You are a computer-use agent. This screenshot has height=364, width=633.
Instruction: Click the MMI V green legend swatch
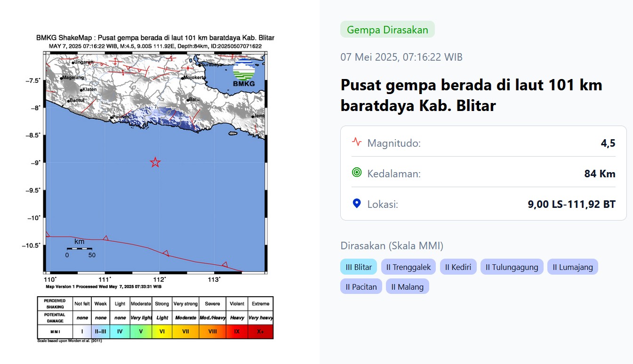[141, 332]
